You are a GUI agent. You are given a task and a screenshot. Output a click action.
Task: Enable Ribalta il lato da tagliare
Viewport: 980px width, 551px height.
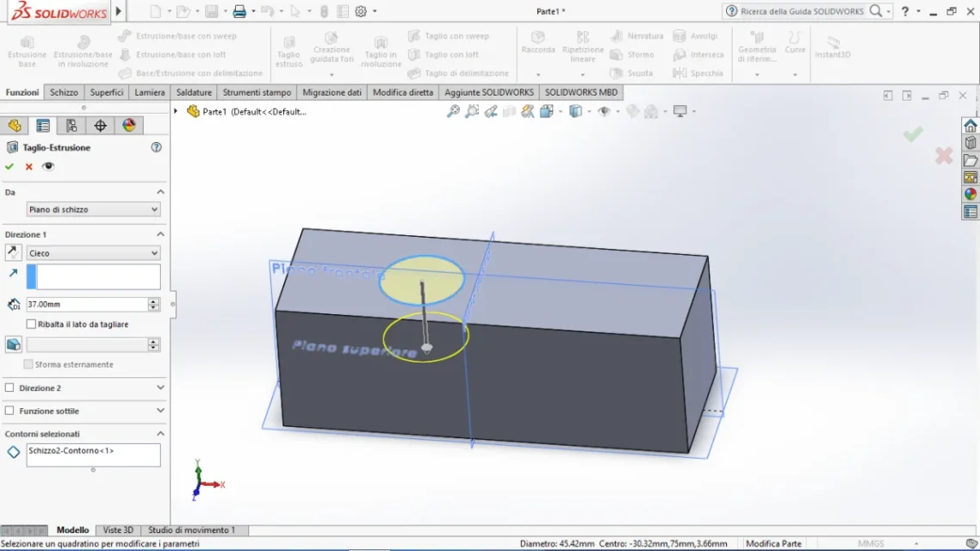(32, 325)
